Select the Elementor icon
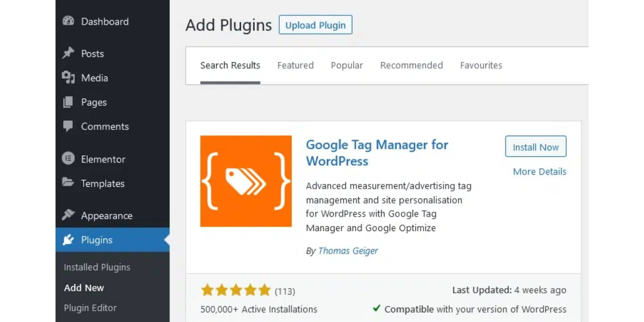The height and width of the screenshot is (322, 644). [x=68, y=159]
